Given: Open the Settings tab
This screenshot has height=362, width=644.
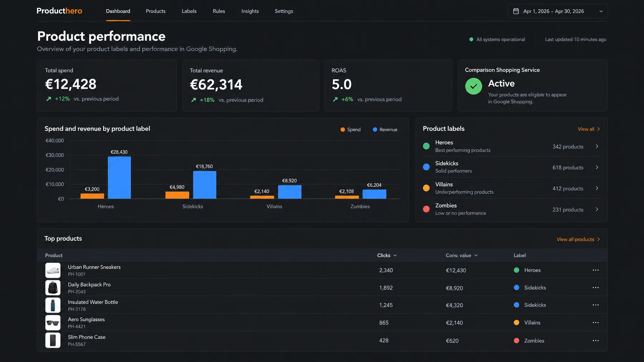Looking at the screenshot, I should (x=284, y=11).
